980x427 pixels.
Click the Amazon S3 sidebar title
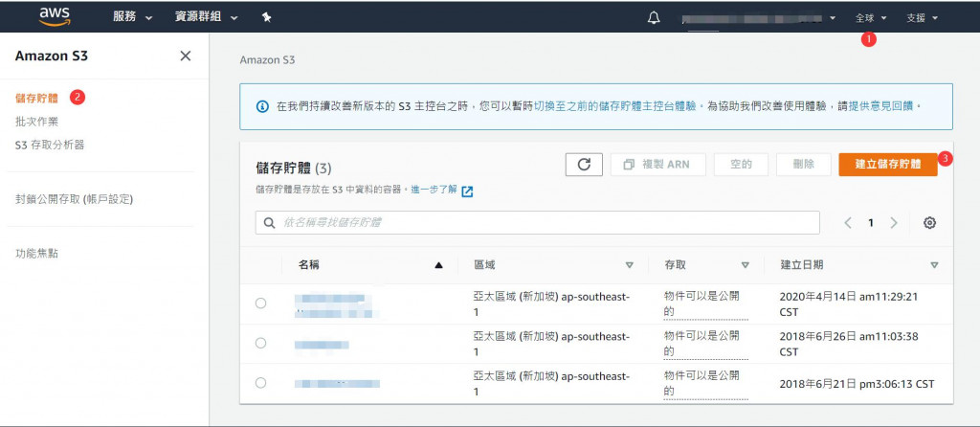click(x=52, y=56)
